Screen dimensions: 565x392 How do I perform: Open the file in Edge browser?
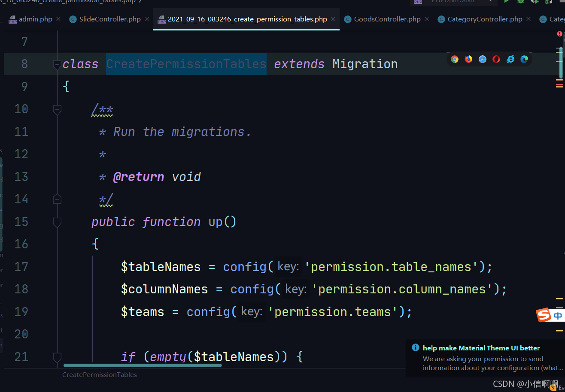point(524,59)
